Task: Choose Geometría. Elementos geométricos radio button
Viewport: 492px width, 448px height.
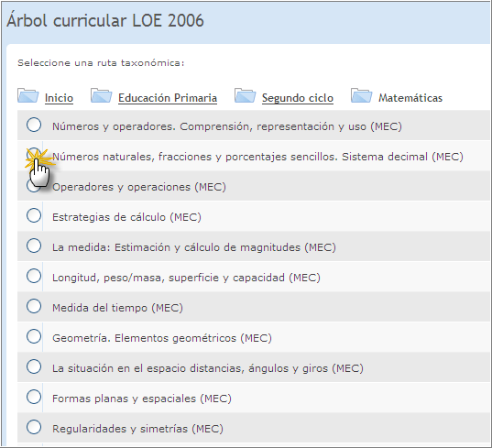Action: (34, 336)
